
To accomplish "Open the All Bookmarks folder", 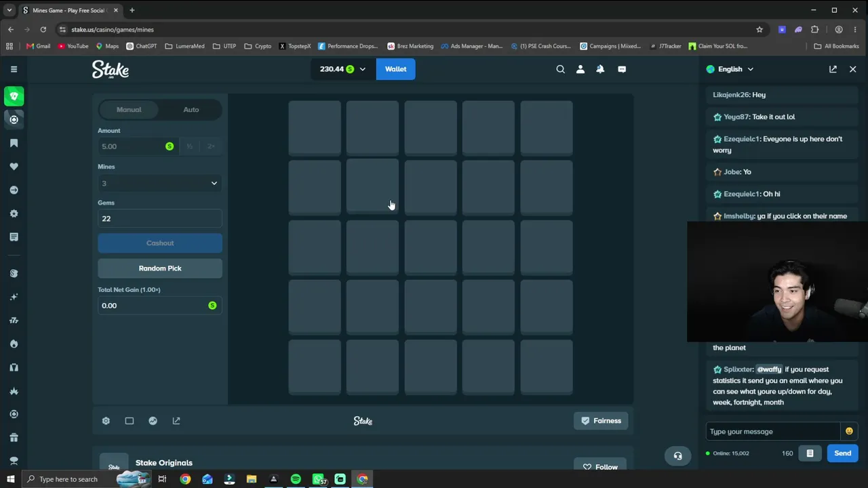I will [x=837, y=46].
